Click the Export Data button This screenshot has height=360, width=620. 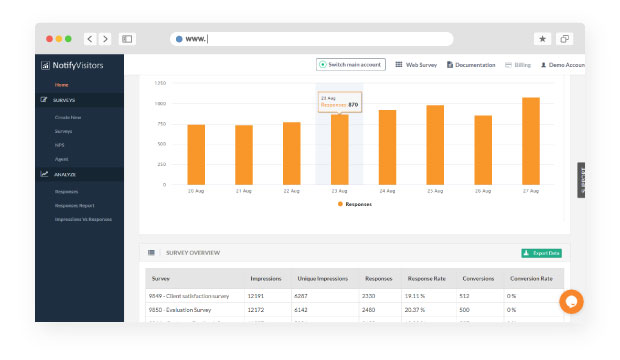pos(541,253)
